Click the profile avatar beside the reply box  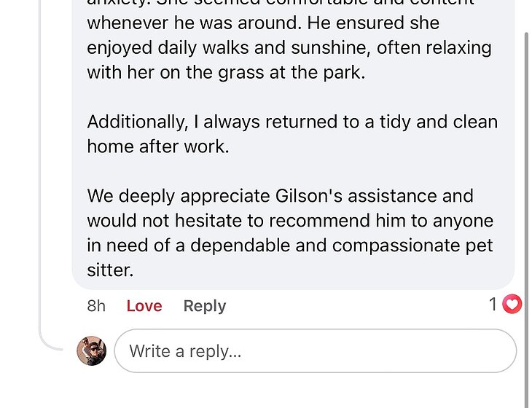point(92,351)
